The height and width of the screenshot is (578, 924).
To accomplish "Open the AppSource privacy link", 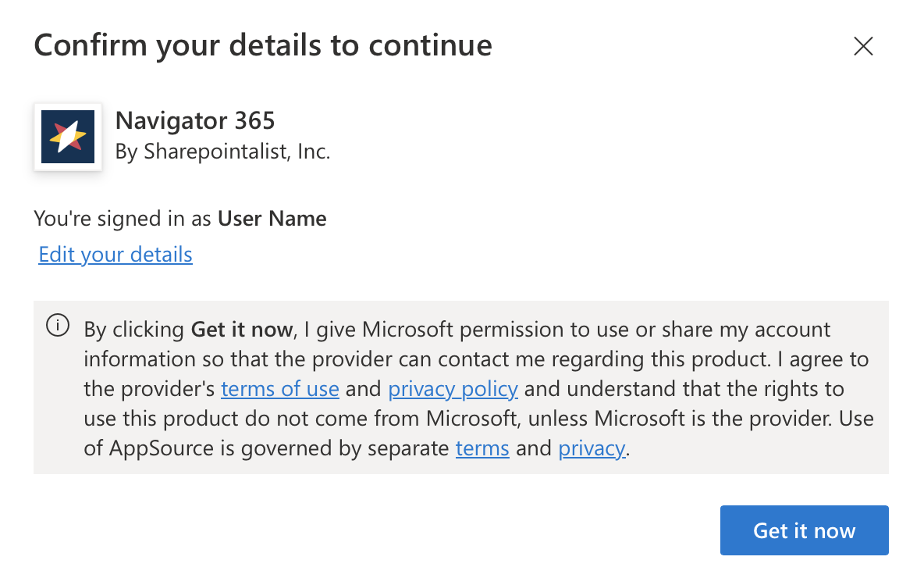I will point(592,448).
